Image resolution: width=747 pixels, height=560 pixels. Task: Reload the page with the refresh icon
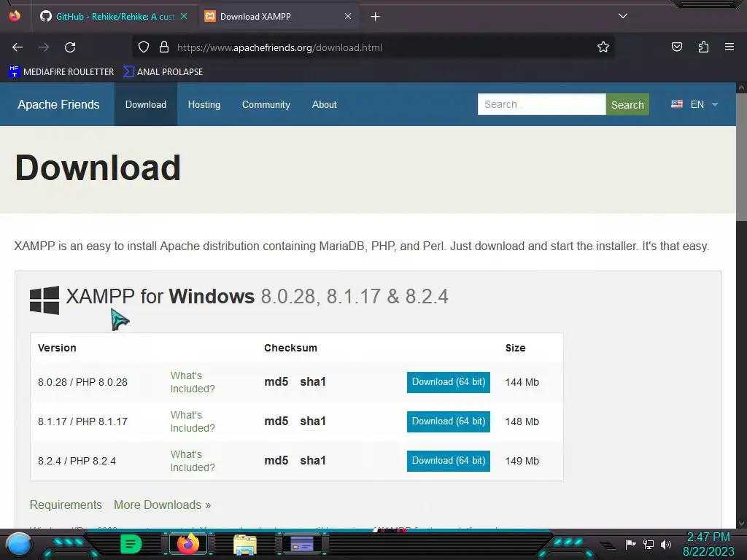70,47
